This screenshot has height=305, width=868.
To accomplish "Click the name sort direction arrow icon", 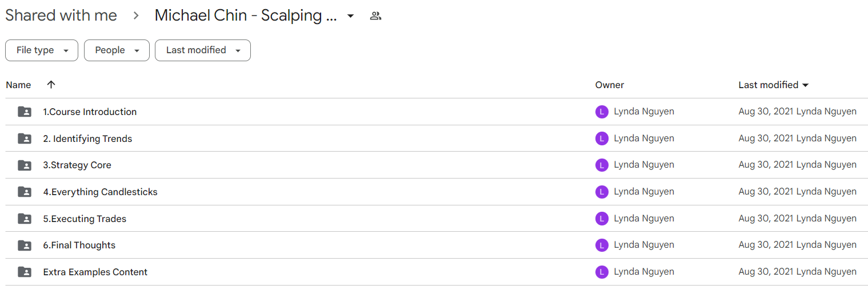I will [51, 85].
